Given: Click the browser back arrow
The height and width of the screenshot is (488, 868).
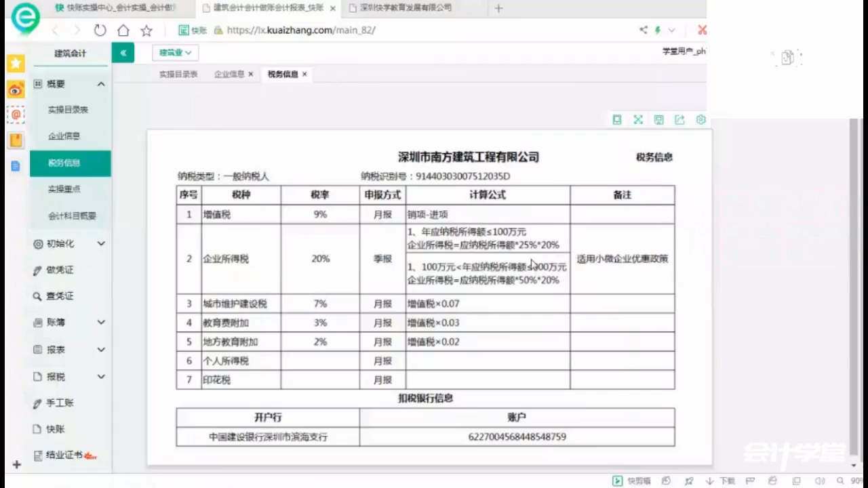Looking at the screenshot, I should (56, 30).
